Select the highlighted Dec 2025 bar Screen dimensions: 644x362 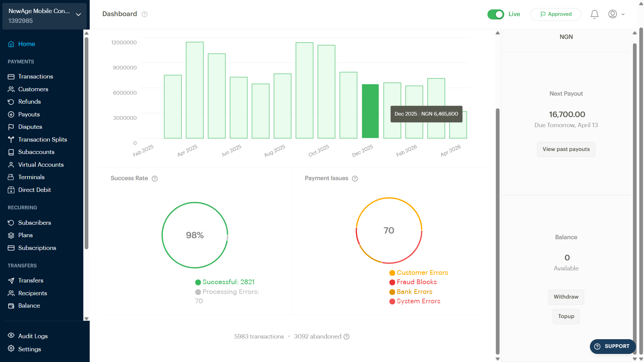pyautogui.click(x=370, y=111)
